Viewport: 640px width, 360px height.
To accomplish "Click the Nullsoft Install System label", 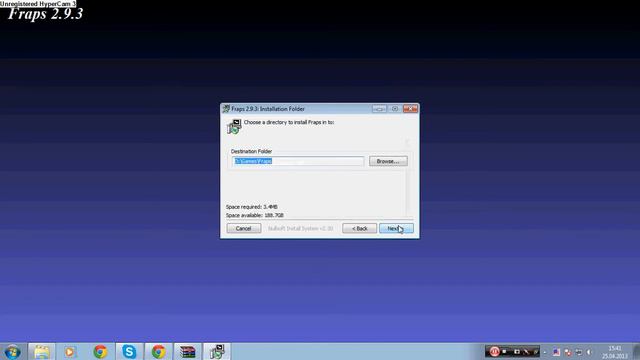I will pos(300,229).
